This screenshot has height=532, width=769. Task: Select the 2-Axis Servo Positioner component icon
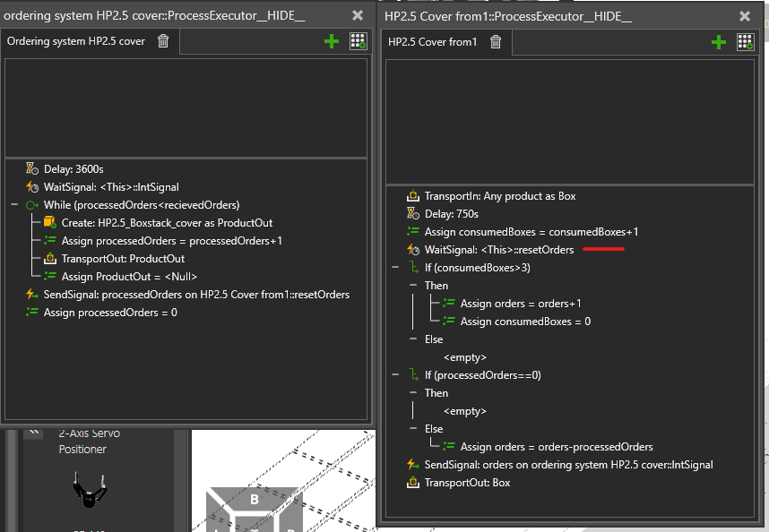click(x=89, y=490)
